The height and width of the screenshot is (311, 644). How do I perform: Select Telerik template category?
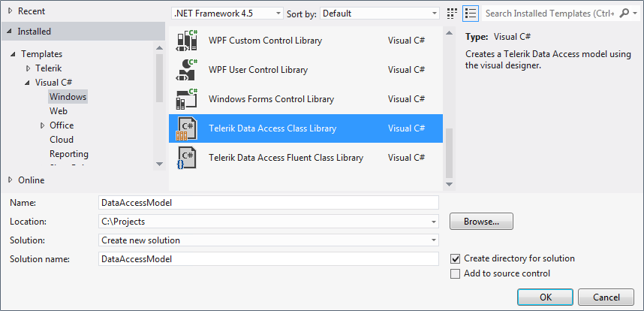[49, 68]
